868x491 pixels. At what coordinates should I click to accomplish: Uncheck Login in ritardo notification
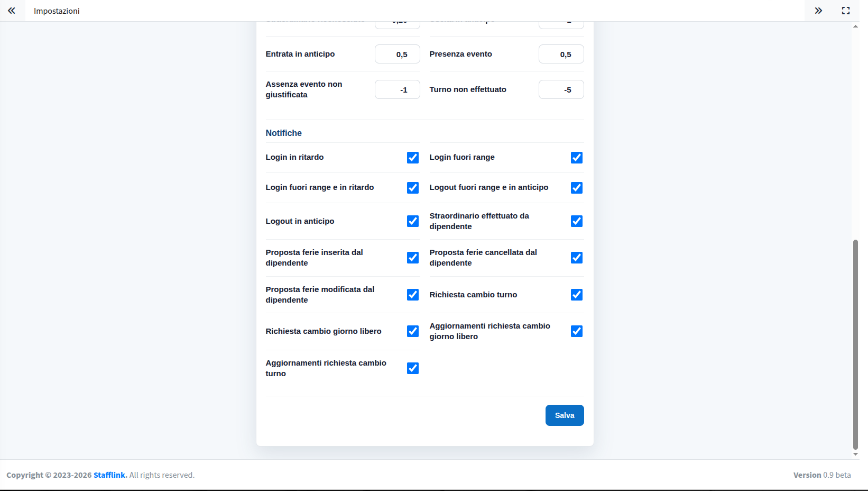pos(413,158)
